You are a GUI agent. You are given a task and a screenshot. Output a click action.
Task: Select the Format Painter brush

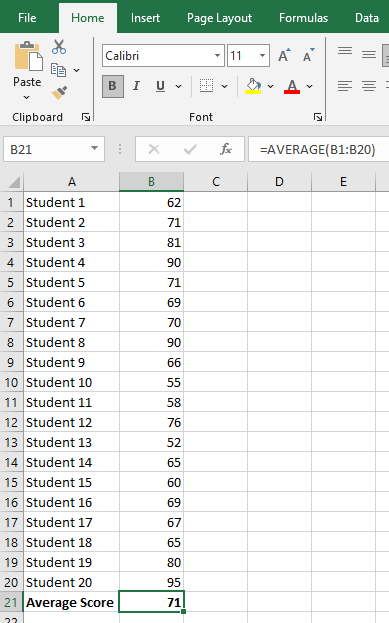tap(59, 93)
